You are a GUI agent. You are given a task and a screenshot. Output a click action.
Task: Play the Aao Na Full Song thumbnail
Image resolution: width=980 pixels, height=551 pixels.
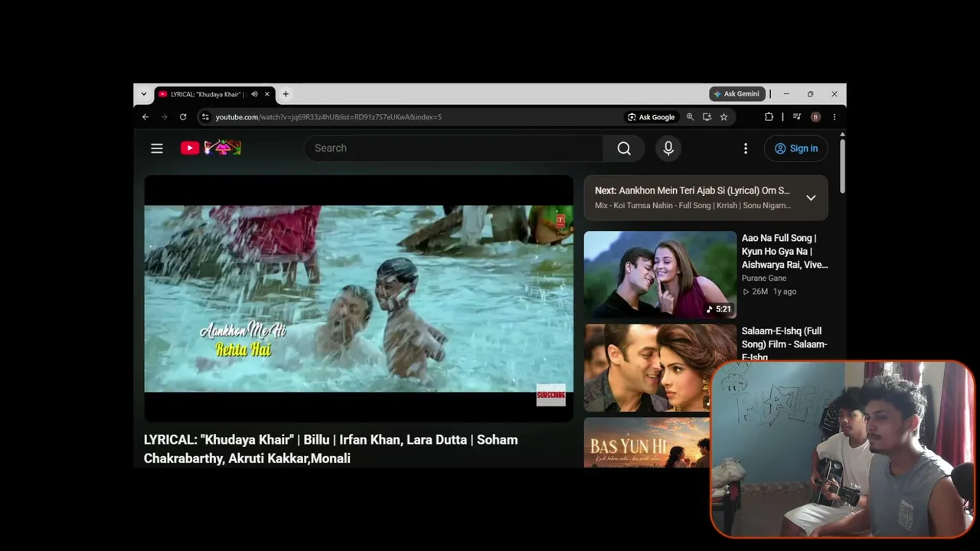(660, 274)
